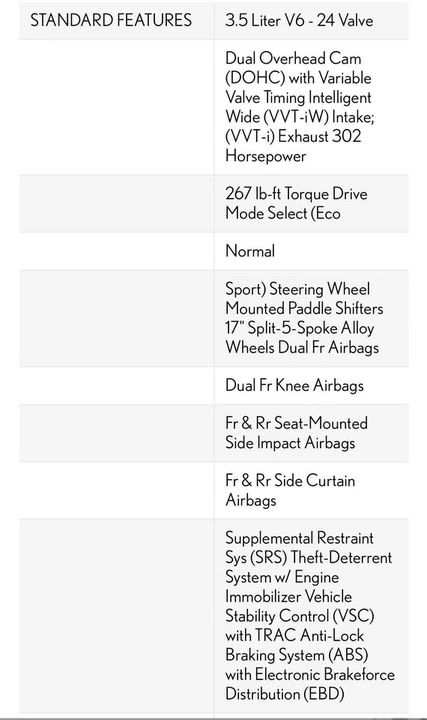This screenshot has height=720, width=427.
Task: Click the Supplemental Restraint line
Action: point(299,538)
